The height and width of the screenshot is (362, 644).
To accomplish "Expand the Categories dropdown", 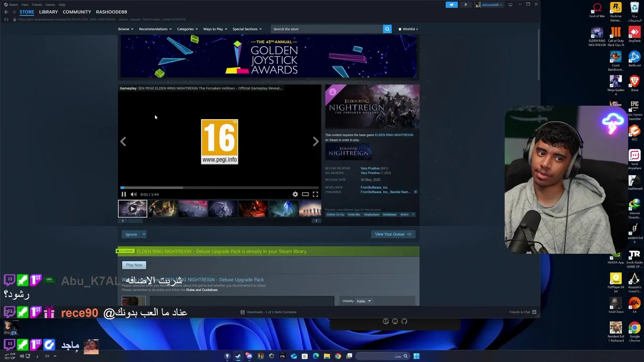I will pyautogui.click(x=187, y=29).
